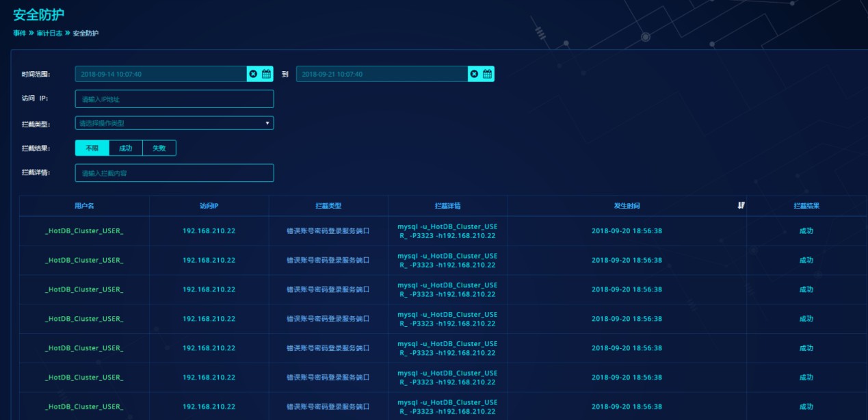Screen dimensions: 868x420
Task: Open calendar picker for start time
Action: (x=267, y=74)
